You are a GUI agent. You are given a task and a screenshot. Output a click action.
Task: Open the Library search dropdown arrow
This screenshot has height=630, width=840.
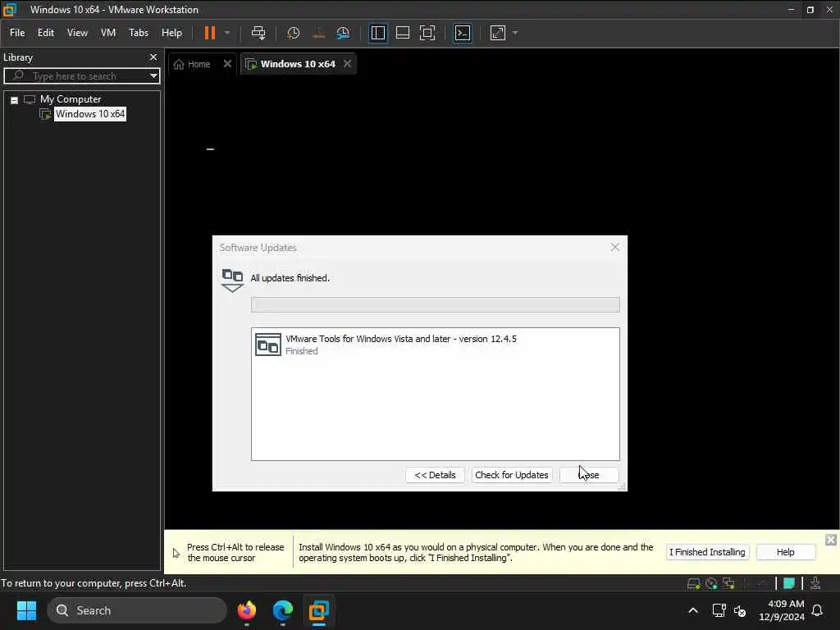pyautogui.click(x=153, y=76)
